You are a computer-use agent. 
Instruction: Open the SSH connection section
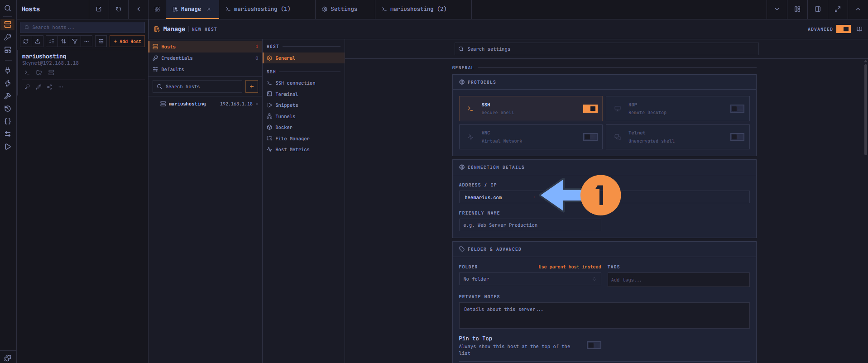304,83
